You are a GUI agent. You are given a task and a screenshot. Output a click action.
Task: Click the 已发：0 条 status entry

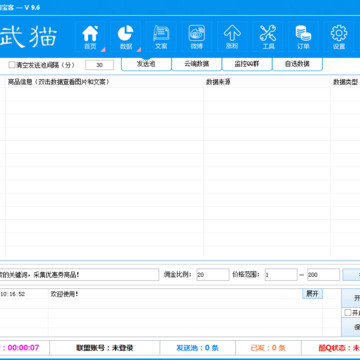[268, 348]
